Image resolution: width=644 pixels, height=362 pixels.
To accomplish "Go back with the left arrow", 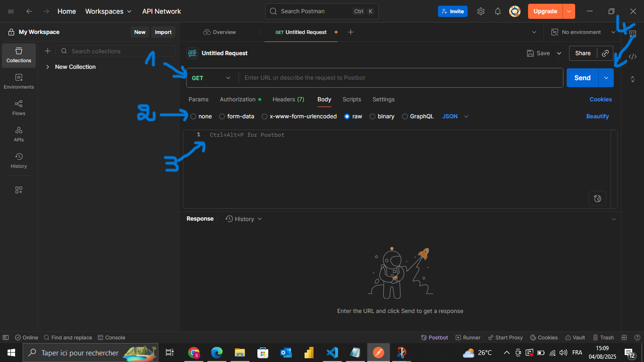I will (29, 11).
